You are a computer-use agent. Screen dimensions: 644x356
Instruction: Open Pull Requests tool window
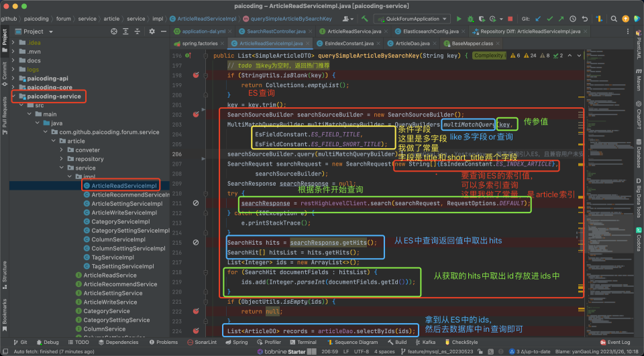pos(5,115)
